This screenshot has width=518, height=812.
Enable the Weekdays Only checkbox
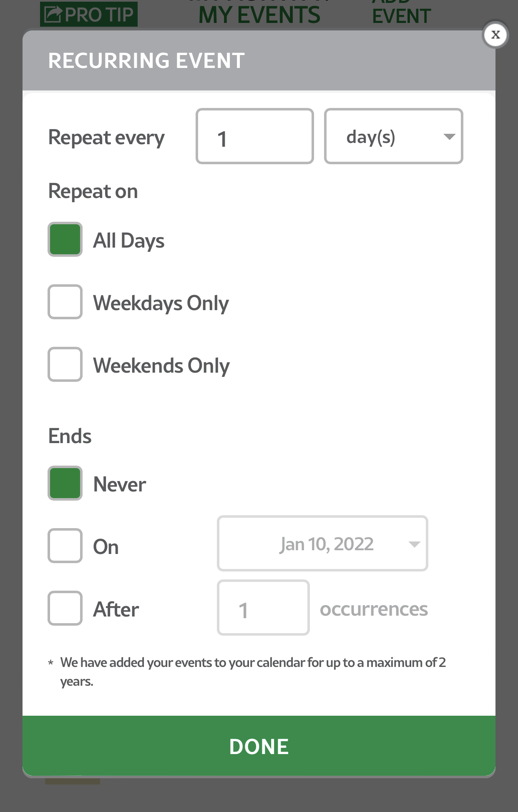coord(65,302)
